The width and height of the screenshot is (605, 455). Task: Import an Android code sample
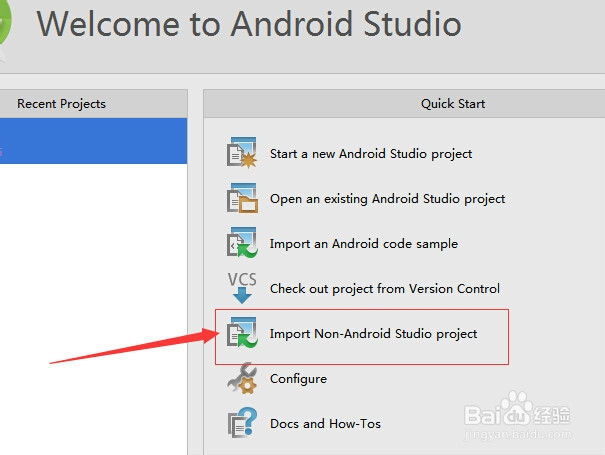coord(363,244)
